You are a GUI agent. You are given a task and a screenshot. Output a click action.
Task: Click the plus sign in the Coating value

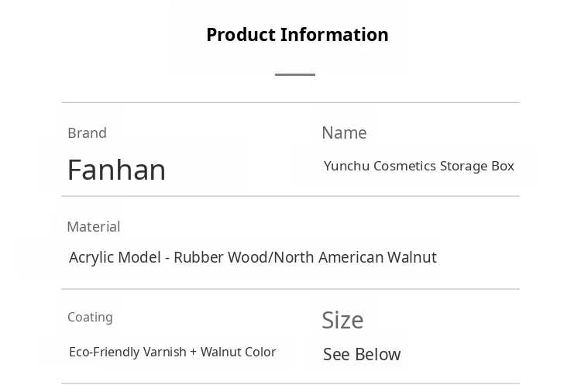(194, 352)
